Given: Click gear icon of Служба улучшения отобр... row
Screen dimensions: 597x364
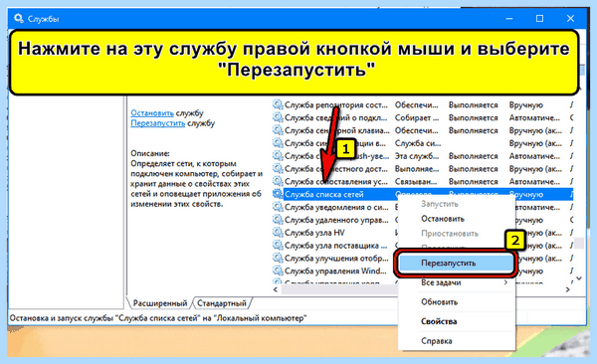Looking at the screenshot, I should click(x=278, y=258).
